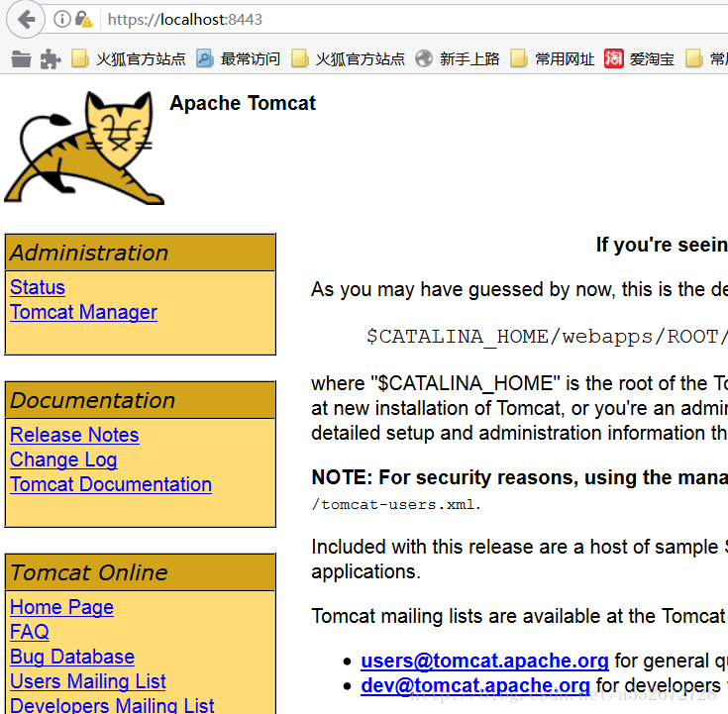Open the site information (i) icon
The width and height of the screenshot is (728, 714).
(61, 20)
